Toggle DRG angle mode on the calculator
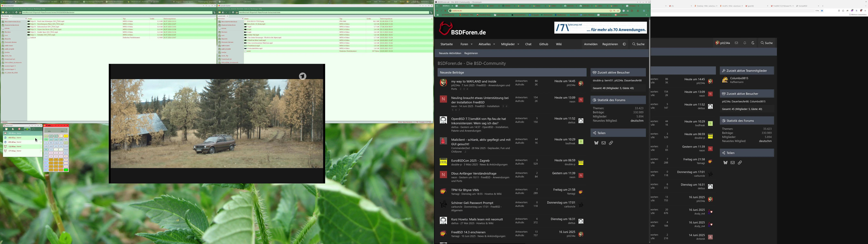Image resolution: width=868 pixels, height=244 pixels. coord(66,139)
